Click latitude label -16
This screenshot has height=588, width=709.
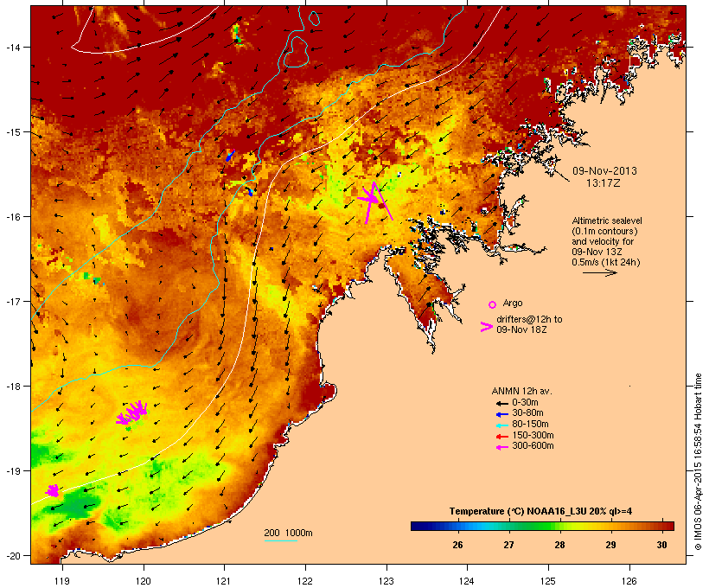point(12,217)
